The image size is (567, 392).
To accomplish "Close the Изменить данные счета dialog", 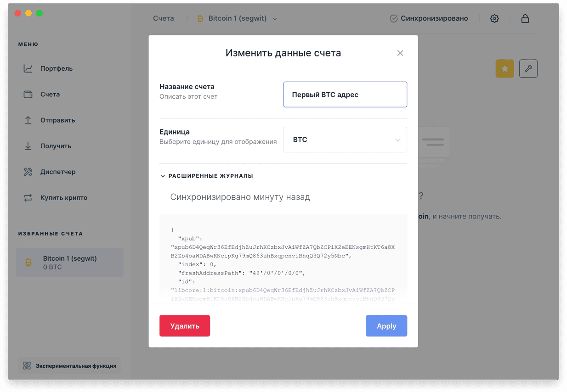I will (400, 53).
